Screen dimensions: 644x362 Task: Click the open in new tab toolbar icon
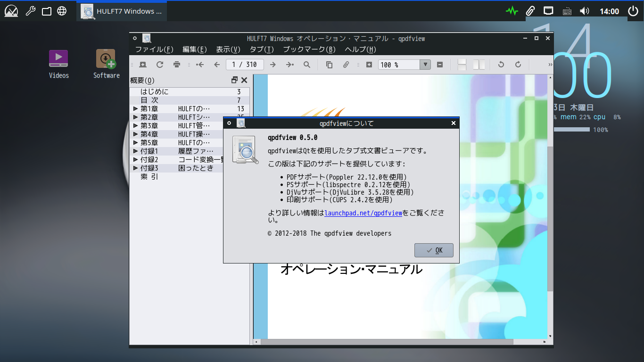(143, 65)
